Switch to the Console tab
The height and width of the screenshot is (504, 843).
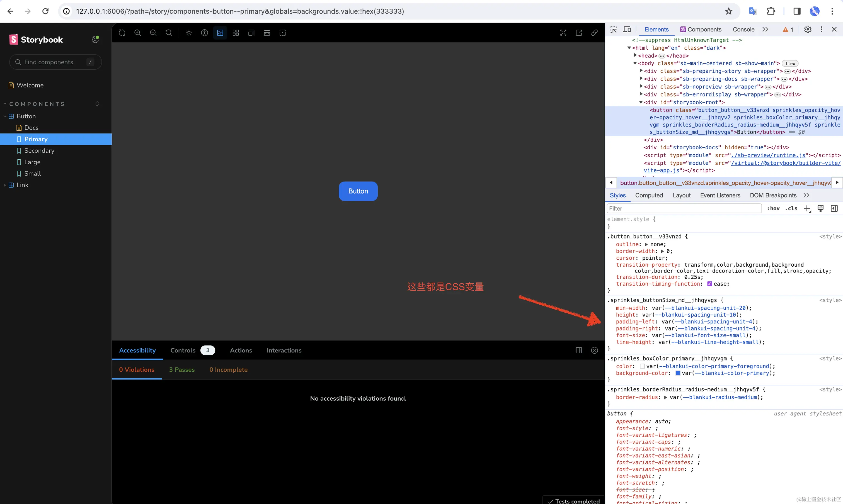[x=743, y=29]
